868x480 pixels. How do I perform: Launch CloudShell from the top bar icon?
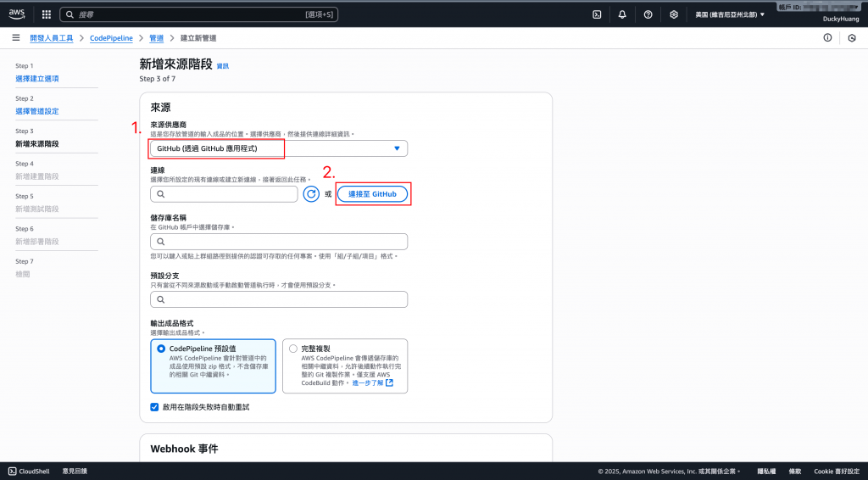[597, 15]
